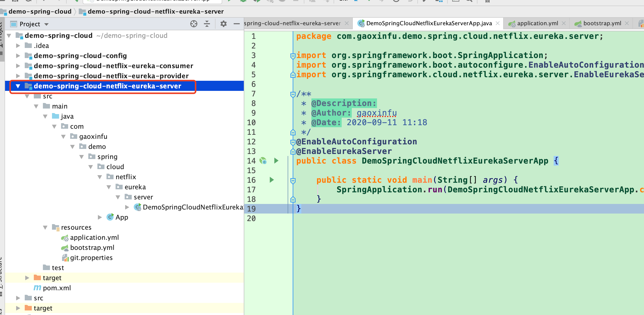Select the gaoxinfu package

93,137
